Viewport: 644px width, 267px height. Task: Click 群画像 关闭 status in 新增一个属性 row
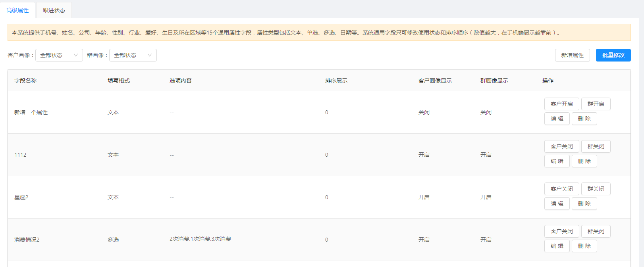click(486, 112)
